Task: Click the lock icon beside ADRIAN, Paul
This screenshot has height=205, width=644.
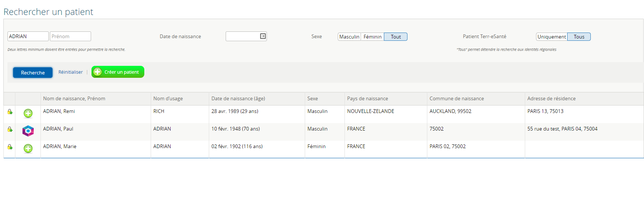Action: [10, 129]
